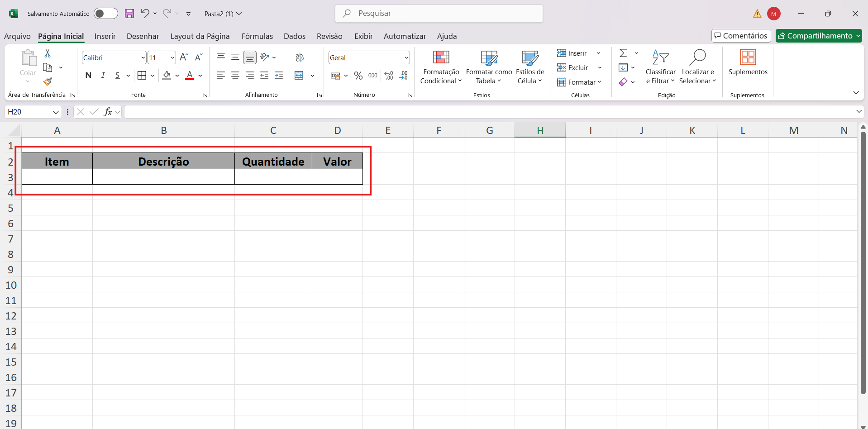The width and height of the screenshot is (868, 429).
Task: Toggle bottom vertical alignment
Action: click(x=250, y=57)
